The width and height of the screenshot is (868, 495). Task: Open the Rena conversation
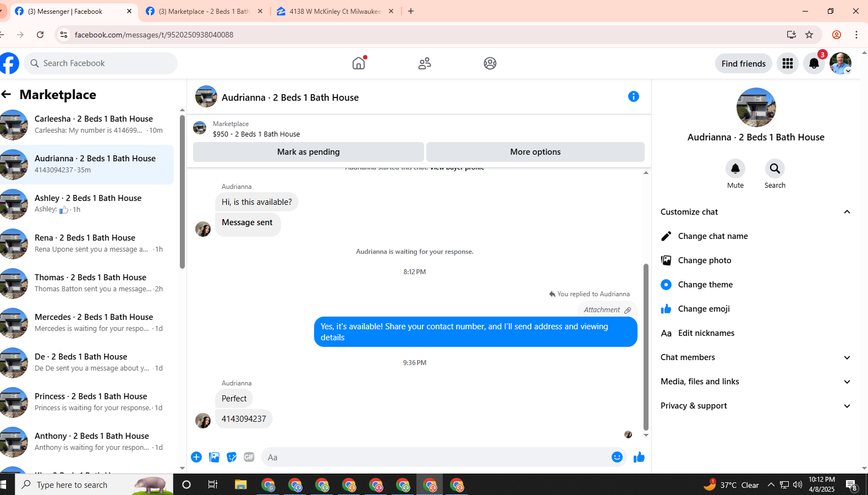point(88,244)
